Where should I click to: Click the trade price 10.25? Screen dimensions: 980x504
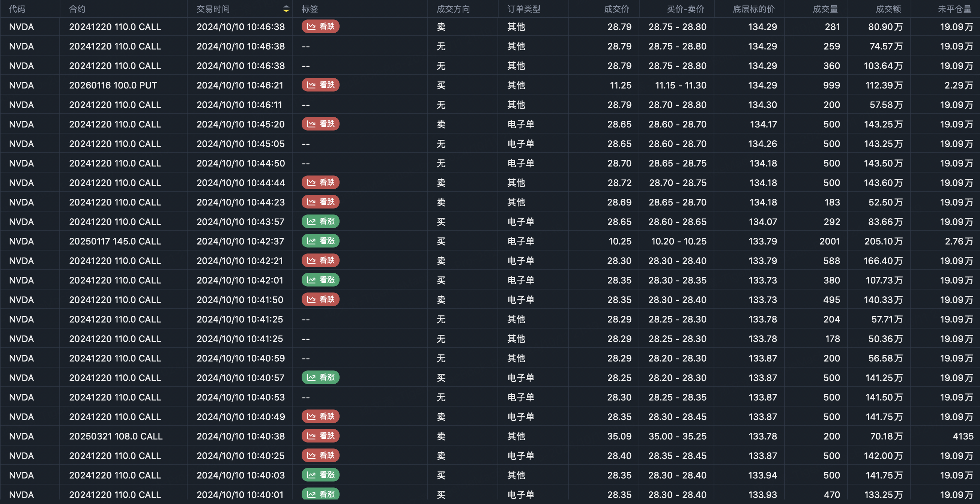[620, 241]
